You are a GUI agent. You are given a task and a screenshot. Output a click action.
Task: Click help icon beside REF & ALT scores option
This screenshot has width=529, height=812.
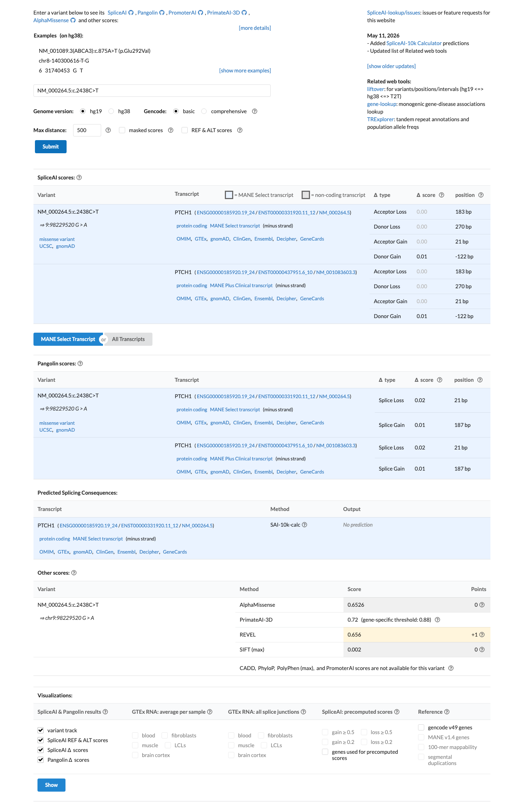pos(240,130)
